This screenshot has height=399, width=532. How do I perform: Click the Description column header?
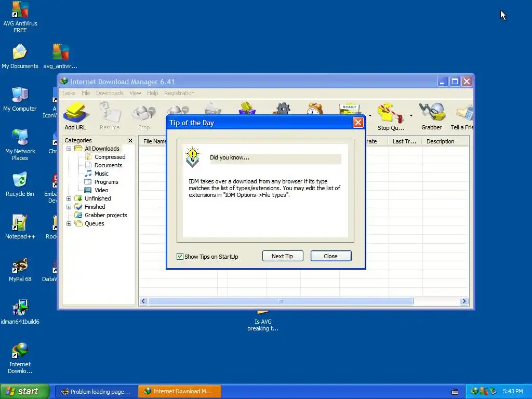click(x=445, y=141)
